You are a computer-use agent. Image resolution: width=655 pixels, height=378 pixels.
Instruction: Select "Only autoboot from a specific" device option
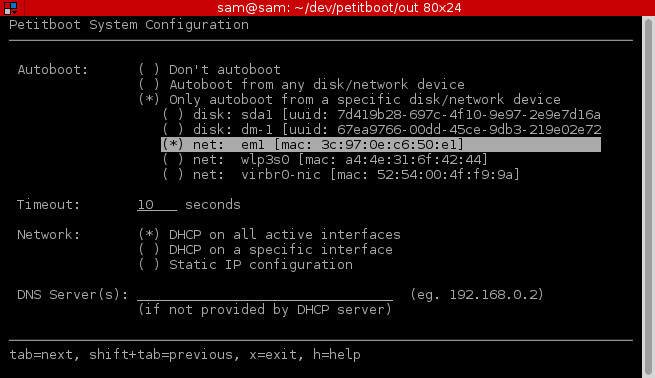click(x=350, y=99)
